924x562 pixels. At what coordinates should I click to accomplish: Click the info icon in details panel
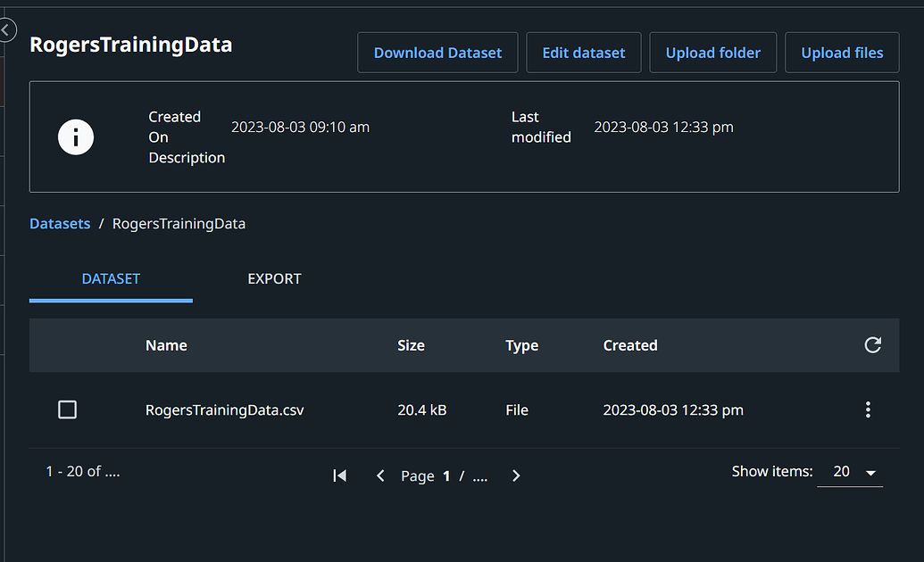76,137
